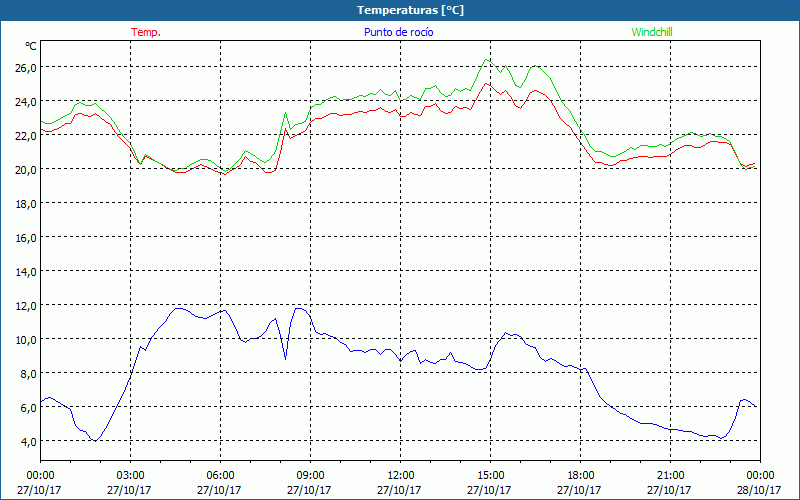Click the 21:00 time axis label

pyautogui.click(x=670, y=476)
